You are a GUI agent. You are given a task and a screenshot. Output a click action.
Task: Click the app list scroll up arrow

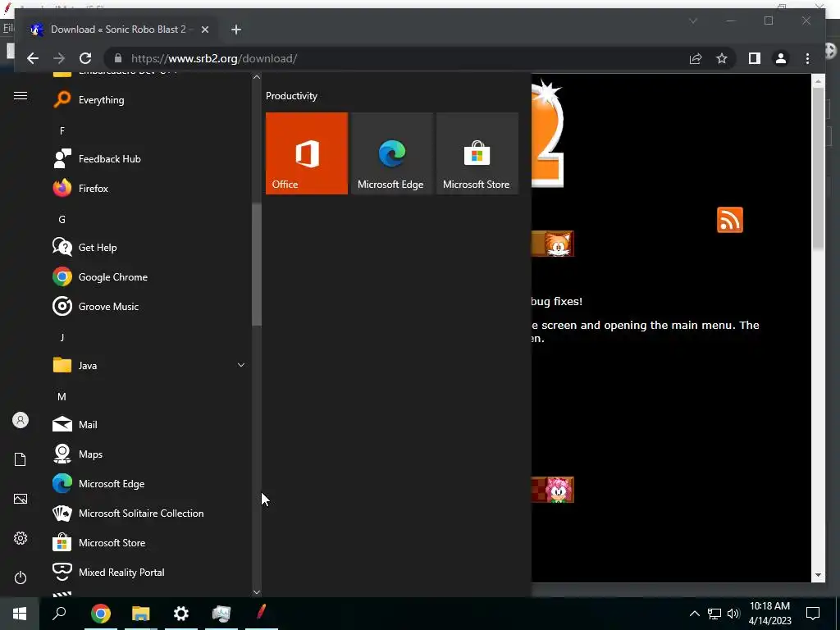point(257,77)
